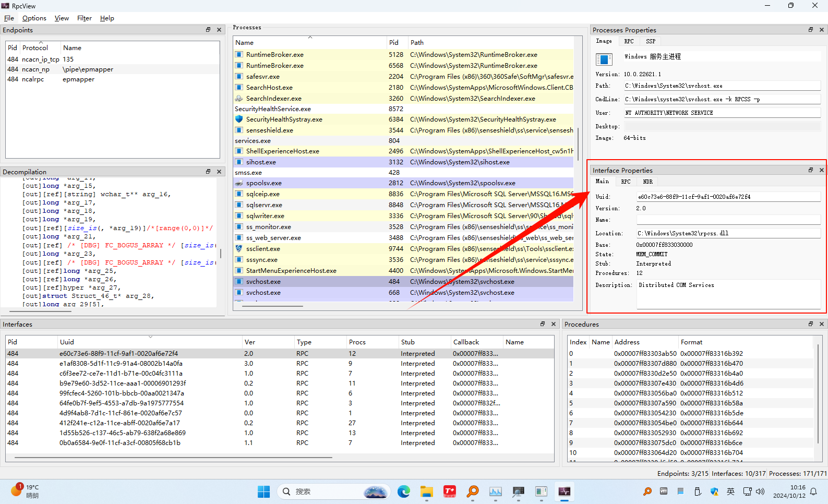Image resolution: width=828 pixels, height=504 pixels.
Task: Open Microsoft Edge from the taskbar
Action: 403,491
